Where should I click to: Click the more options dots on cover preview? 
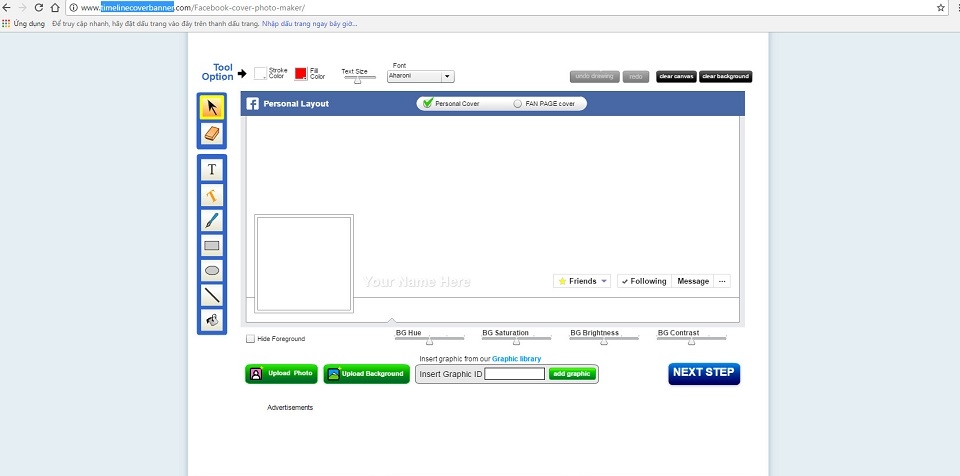click(722, 281)
